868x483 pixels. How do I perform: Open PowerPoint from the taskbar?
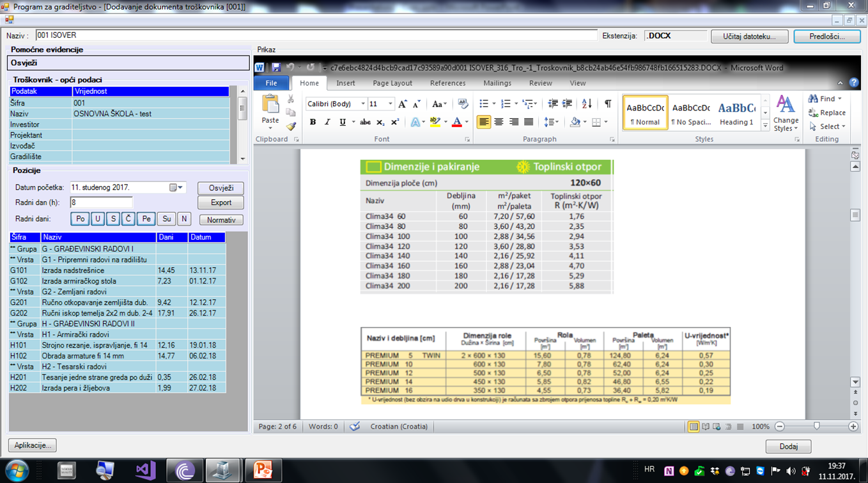point(262,470)
